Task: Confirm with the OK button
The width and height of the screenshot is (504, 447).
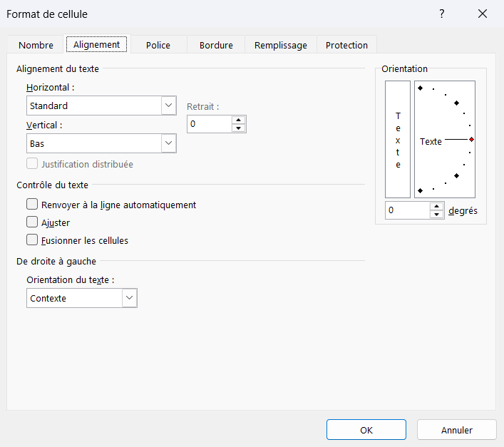Action: pyautogui.click(x=366, y=430)
